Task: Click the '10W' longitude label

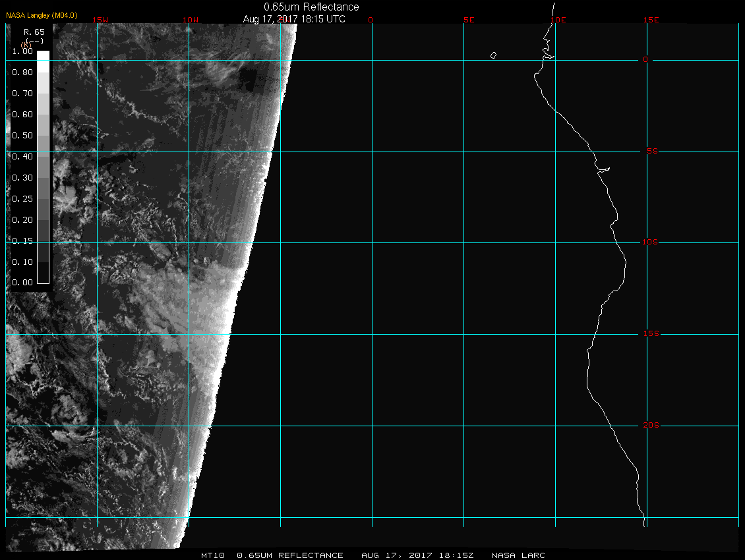Action: 191,20
